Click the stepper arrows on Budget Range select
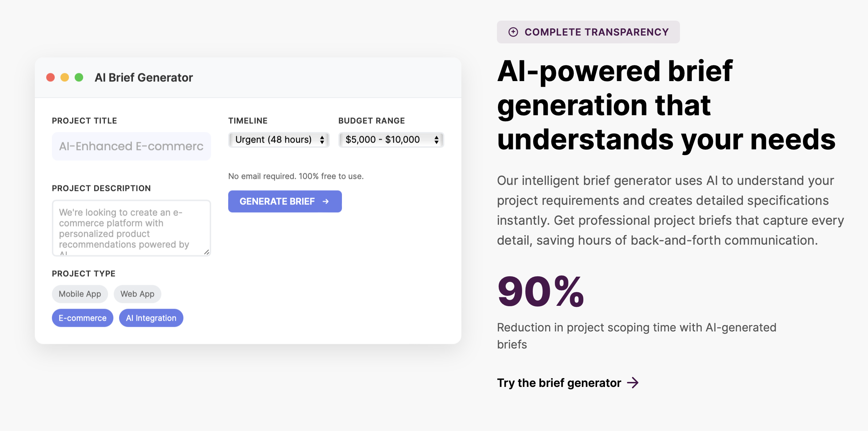Image resolution: width=868 pixels, height=431 pixels. (x=436, y=140)
